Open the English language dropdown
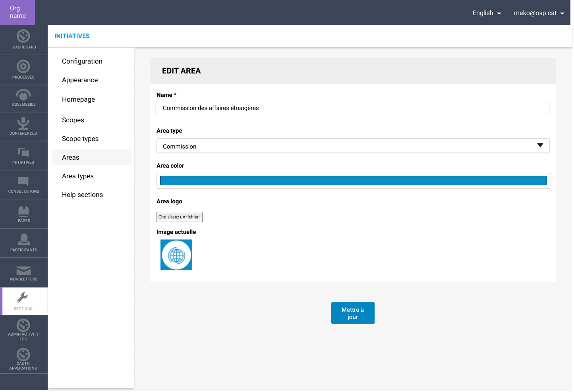The image size is (574, 392). pyautogui.click(x=487, y=13)
